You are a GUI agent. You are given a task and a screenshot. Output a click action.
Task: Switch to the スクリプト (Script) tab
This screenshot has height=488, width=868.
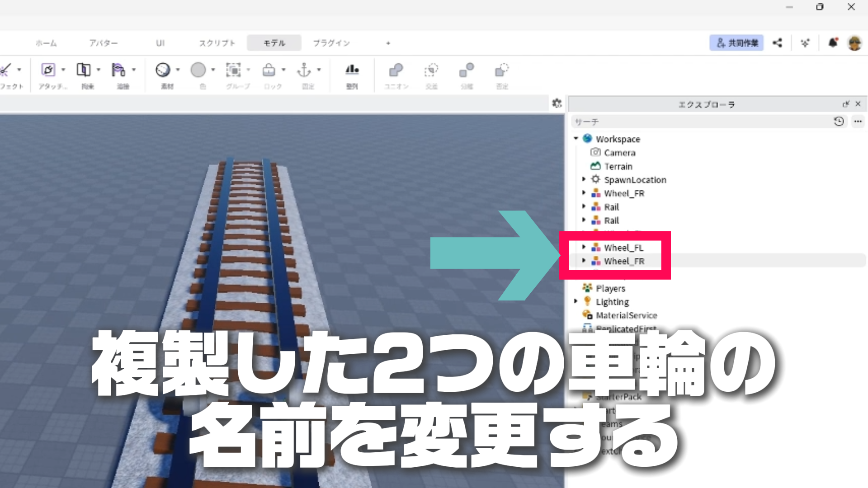[217, 43]
